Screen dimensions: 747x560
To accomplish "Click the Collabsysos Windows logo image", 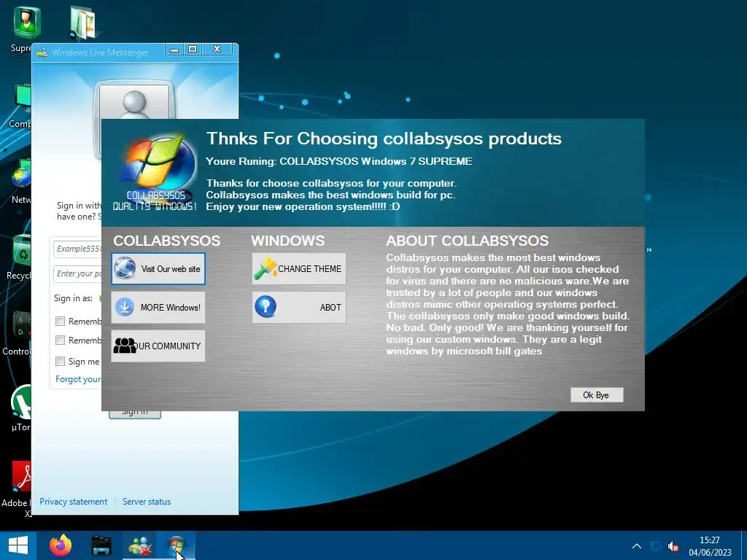I will click(x=155, y=172).
